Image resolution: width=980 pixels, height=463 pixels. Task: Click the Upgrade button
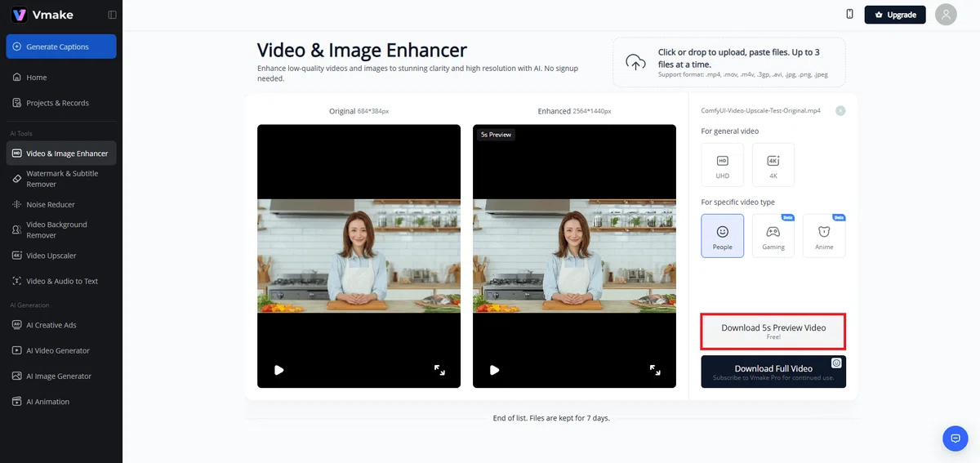coord(895,15)
